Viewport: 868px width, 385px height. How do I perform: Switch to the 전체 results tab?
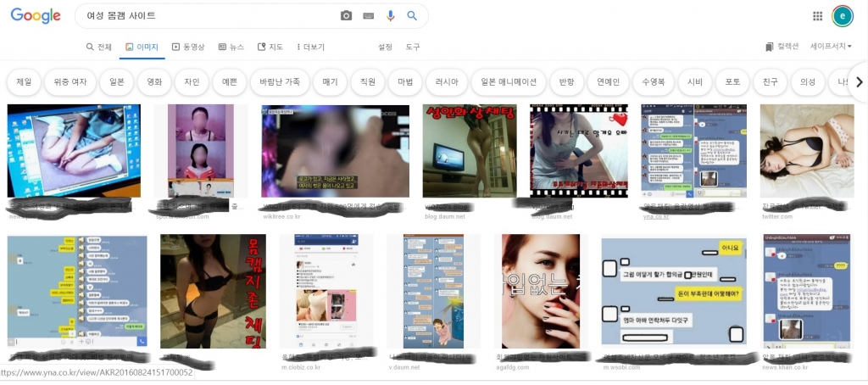pos(98,47)
